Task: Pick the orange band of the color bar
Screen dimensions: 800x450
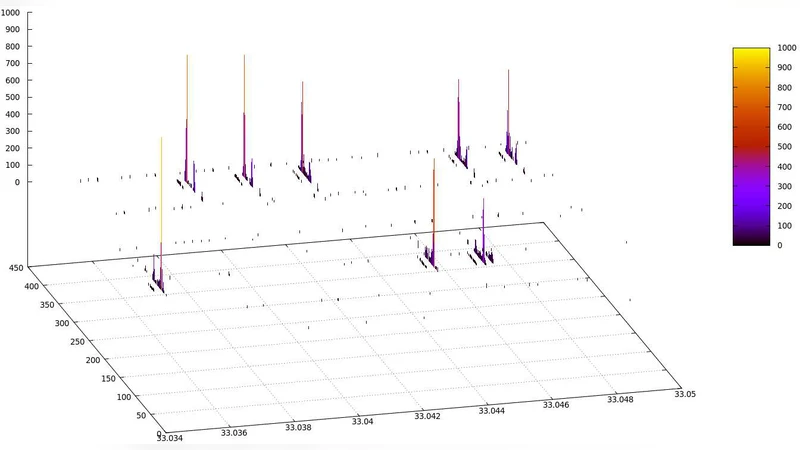Action: click(750, 100)
